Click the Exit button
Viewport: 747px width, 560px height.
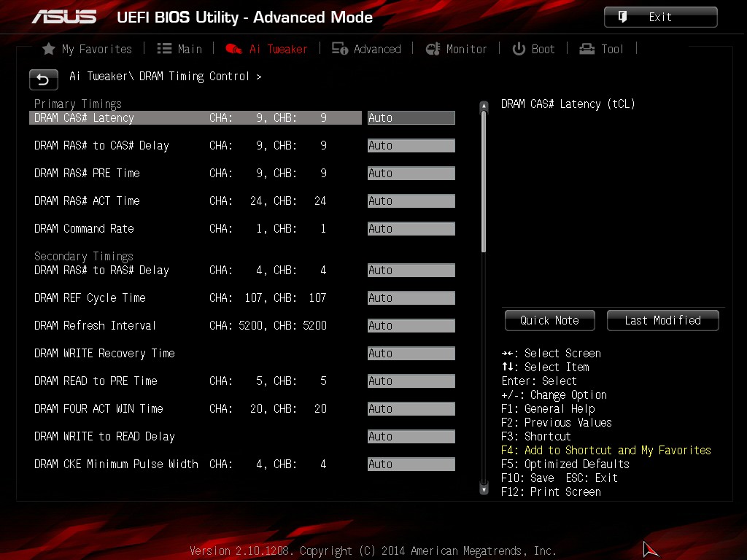(x=660, y=17)
